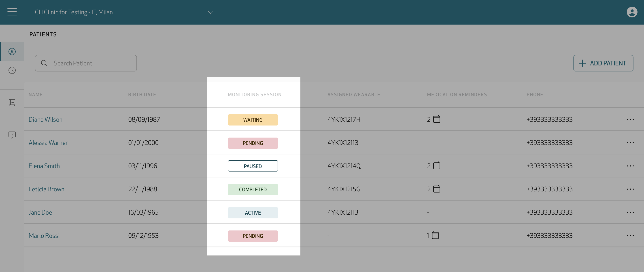The height and width of the screenshot is (272, 644).
Task: Click the search magnifier icon
Action: tap(44, 63)
